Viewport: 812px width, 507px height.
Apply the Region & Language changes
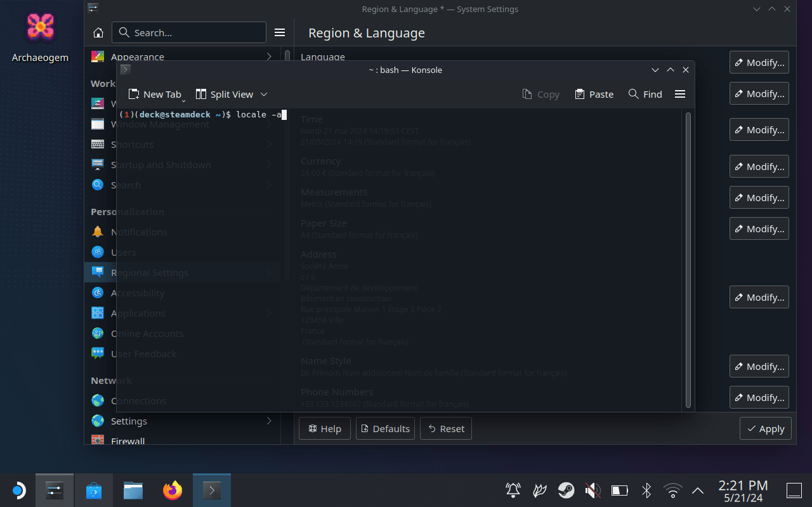point(766,429)
